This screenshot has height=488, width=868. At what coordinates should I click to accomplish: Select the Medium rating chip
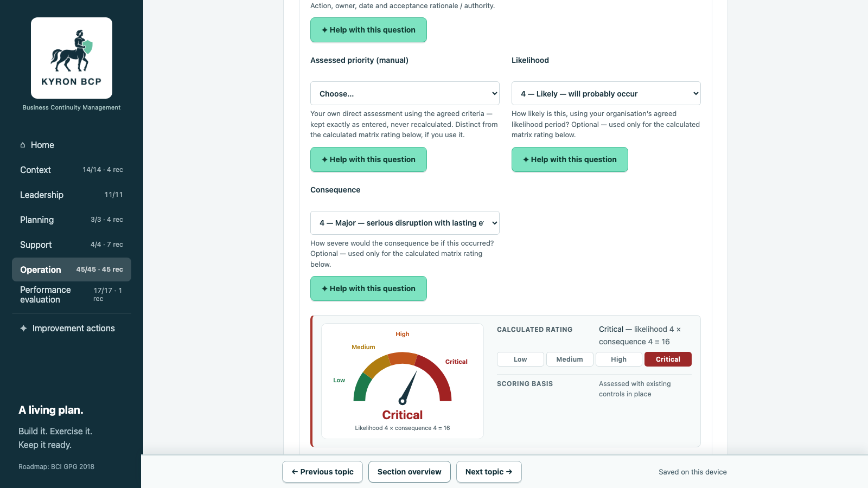click(570, 359)
